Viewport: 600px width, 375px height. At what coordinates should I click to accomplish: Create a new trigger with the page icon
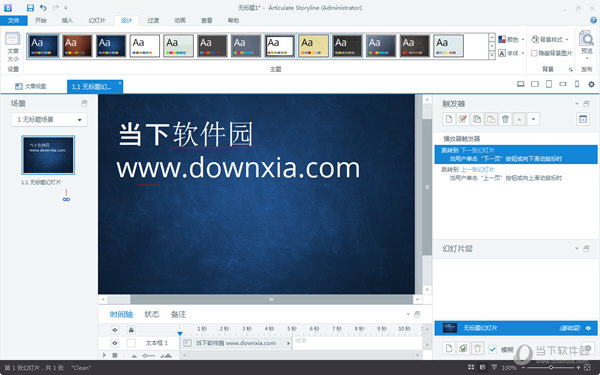449,119
